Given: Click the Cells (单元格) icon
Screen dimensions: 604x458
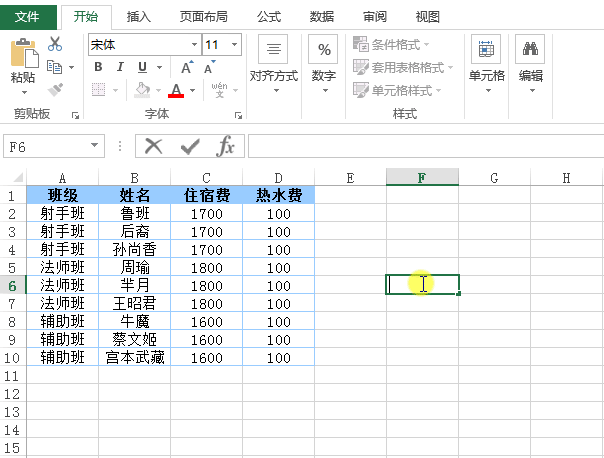Looking at the screenshot, I should pyautogui.click(x=486, y=49).
